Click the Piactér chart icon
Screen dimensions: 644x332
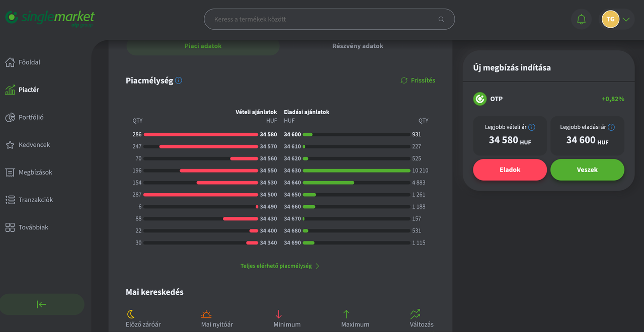point(10,90)
